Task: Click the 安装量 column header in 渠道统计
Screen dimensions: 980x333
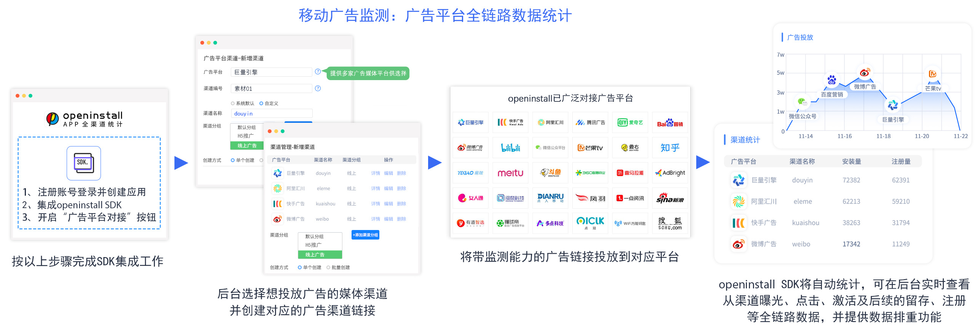Action: (852, 161)
